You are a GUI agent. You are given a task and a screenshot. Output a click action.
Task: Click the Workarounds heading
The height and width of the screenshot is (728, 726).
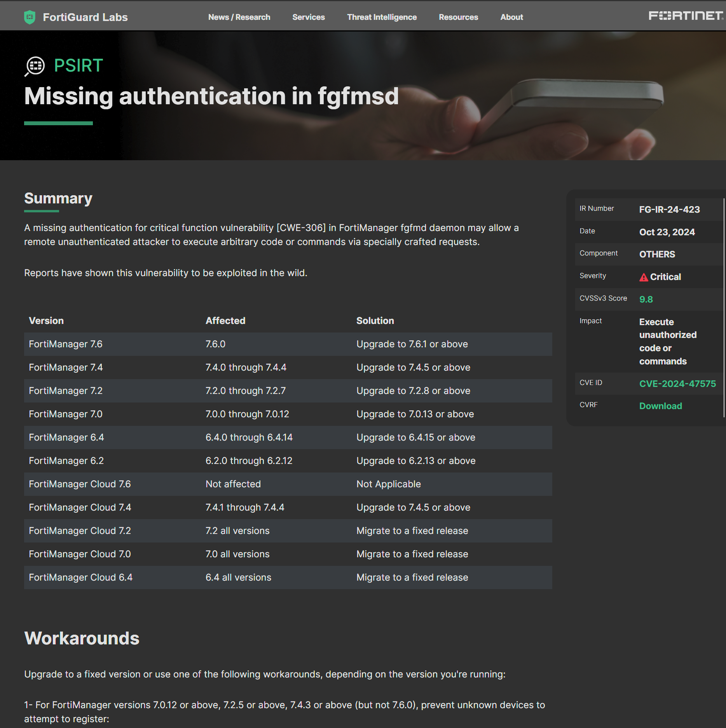[x=82, y=638]
